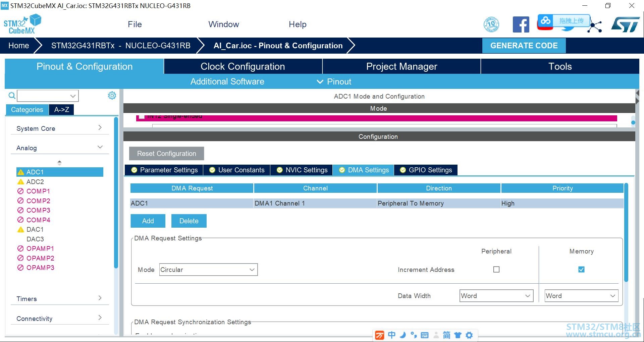Click the configuration panel vertical scrollbar
The height and width of the screenshot is (342, 644).
(626, 232)
